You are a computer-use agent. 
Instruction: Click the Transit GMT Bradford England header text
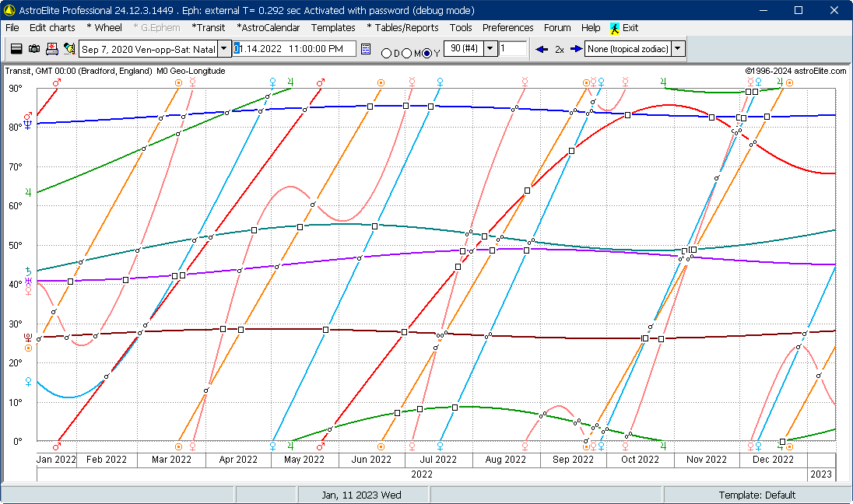pyautogui.click(x=114, y=71)
